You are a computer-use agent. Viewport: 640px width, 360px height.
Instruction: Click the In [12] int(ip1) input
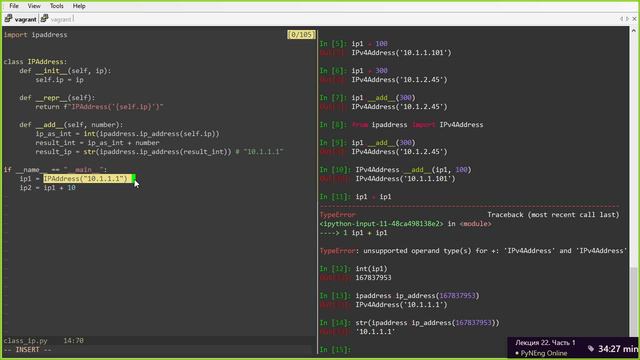(x=371, y=269)
